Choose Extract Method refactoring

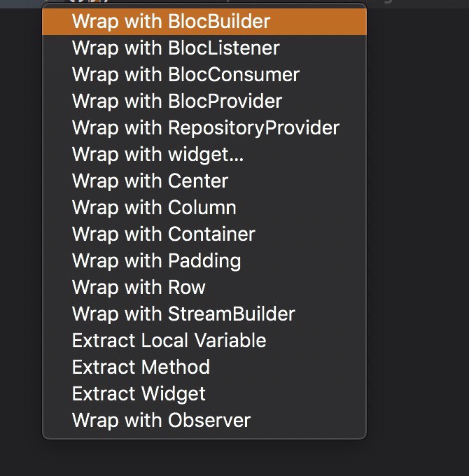pos(204,367)
